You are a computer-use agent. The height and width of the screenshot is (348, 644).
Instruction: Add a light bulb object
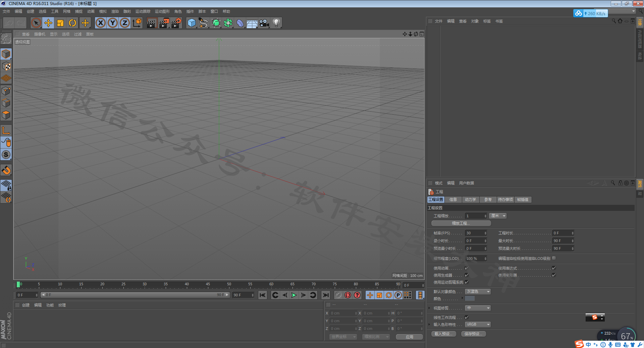(276, 23)
